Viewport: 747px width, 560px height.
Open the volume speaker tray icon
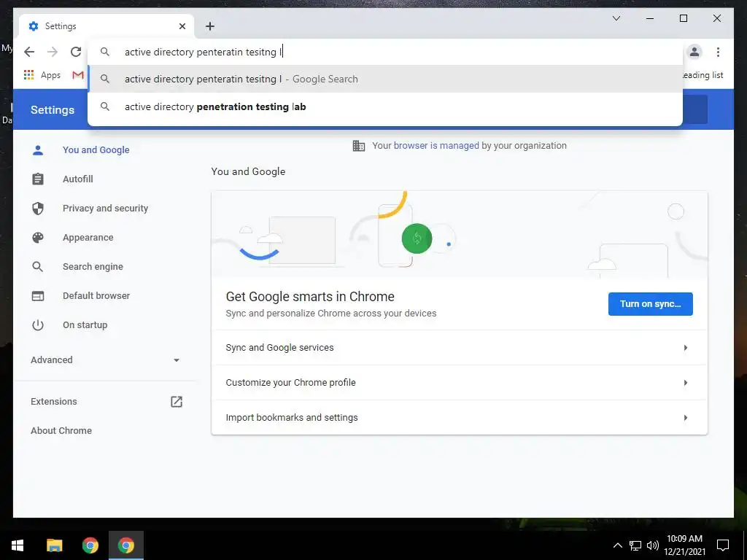coord(652,545)
